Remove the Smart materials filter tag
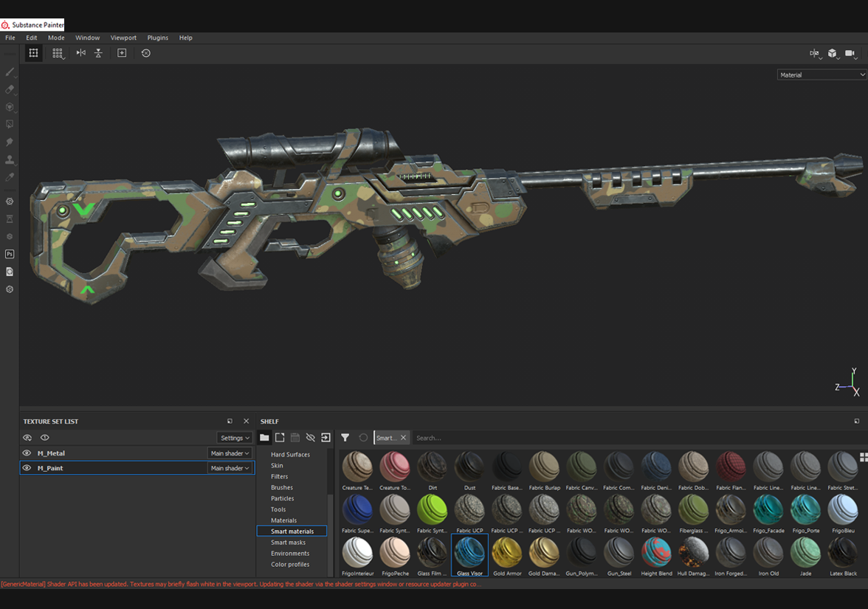Screen dimensions: 868x609 [x=403, y=437]
